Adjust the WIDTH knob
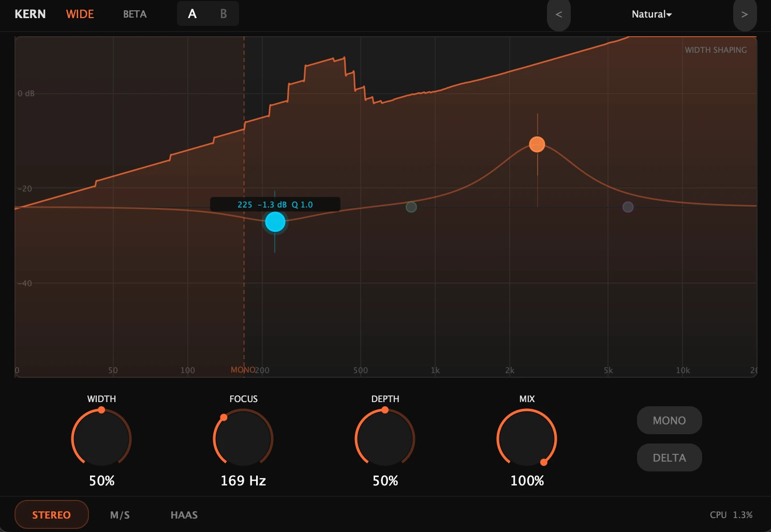771x532 pixels. [x=101, y=438]
